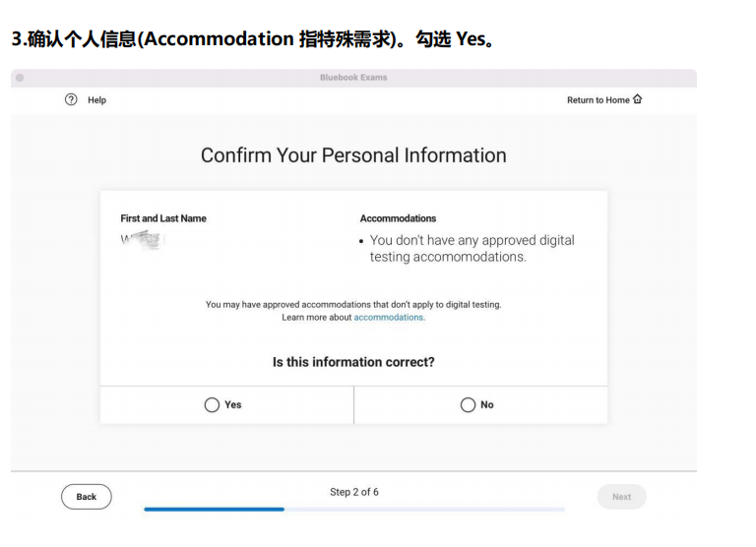This screenshot has height=547, width=756.
Task: Click the "No" option label text
Action: [487, 405]
